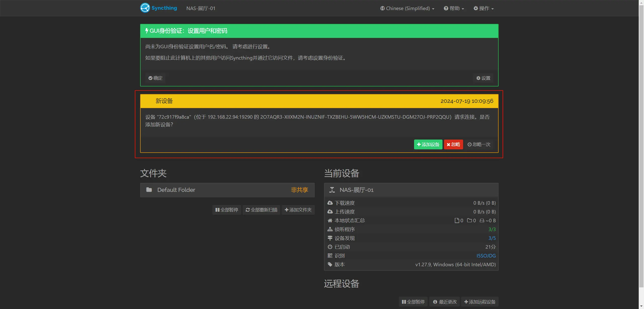Click the QR code identification icon
The height and width of the screenshot is (309, 644).
330,256
